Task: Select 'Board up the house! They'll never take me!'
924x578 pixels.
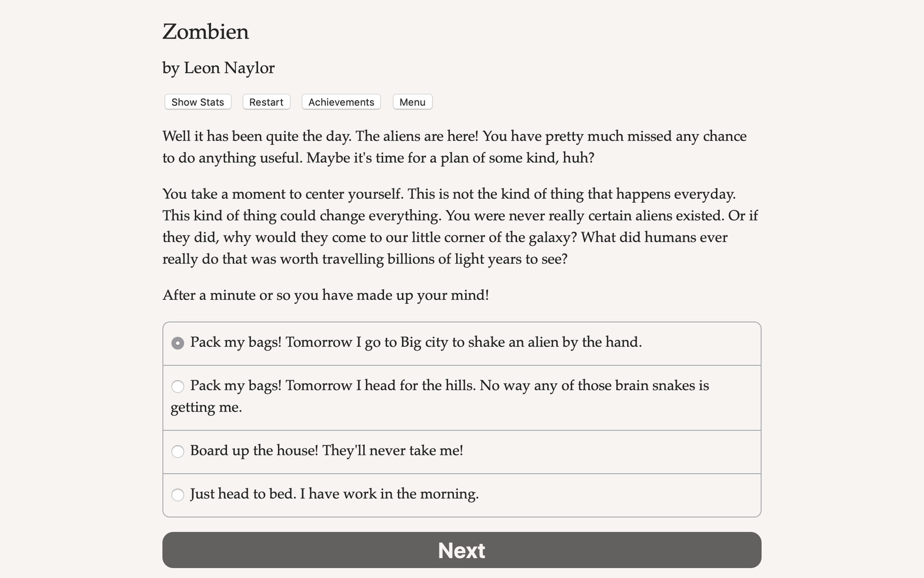Action: coord(326,451)
